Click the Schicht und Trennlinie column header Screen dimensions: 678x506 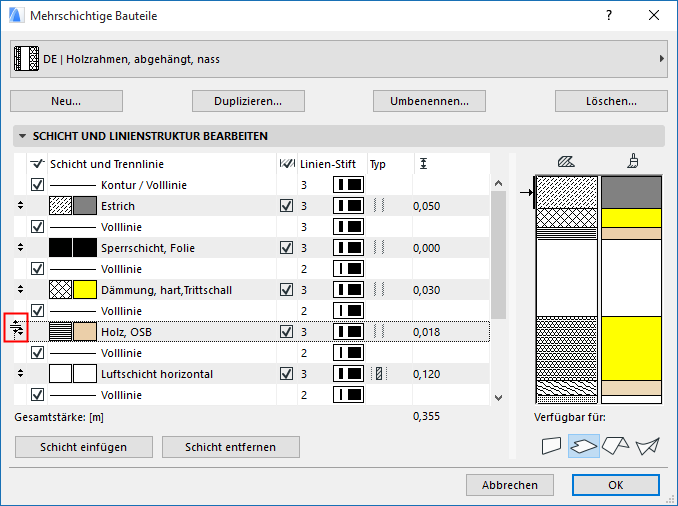[107, 164]
